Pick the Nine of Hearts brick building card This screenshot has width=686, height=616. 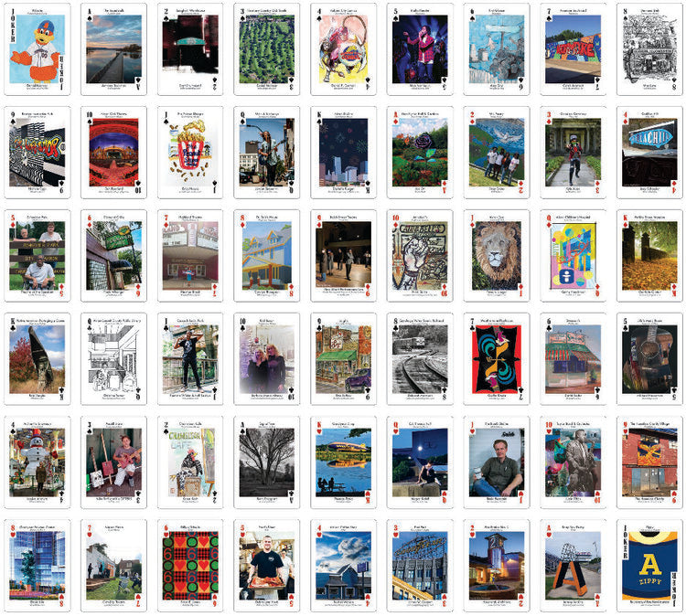(x=649, y=462)
